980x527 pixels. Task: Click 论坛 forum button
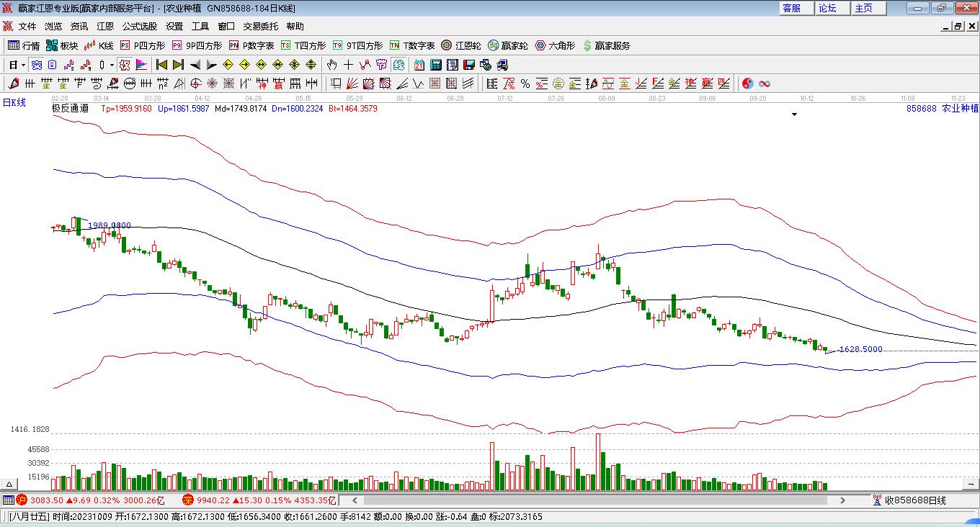pyautogui.click(x=832, y=8)
